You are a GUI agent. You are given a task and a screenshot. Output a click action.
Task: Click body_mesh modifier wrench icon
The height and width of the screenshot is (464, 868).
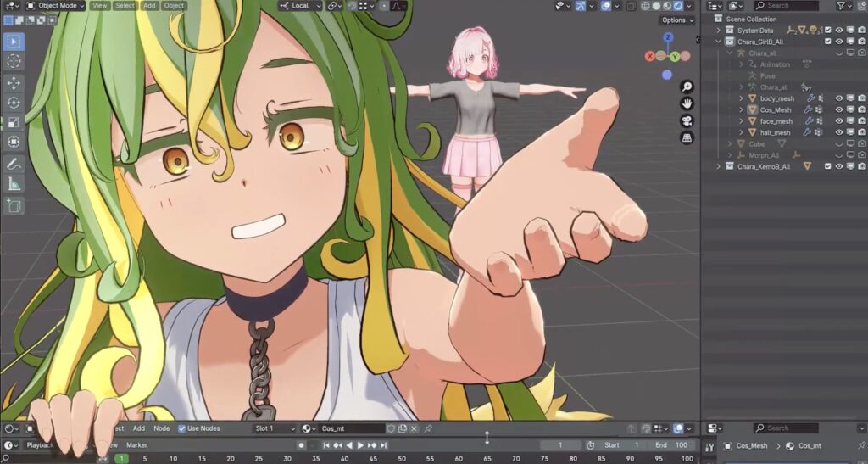tap(810, 98)
